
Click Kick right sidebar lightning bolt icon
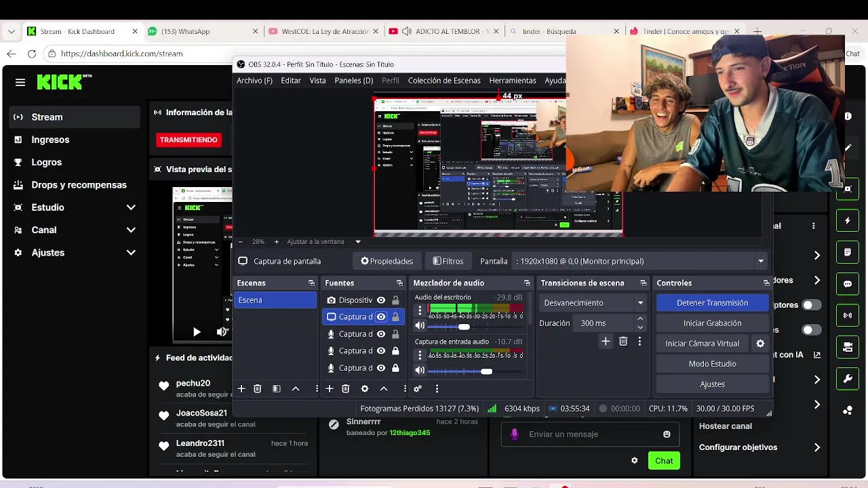848,221
